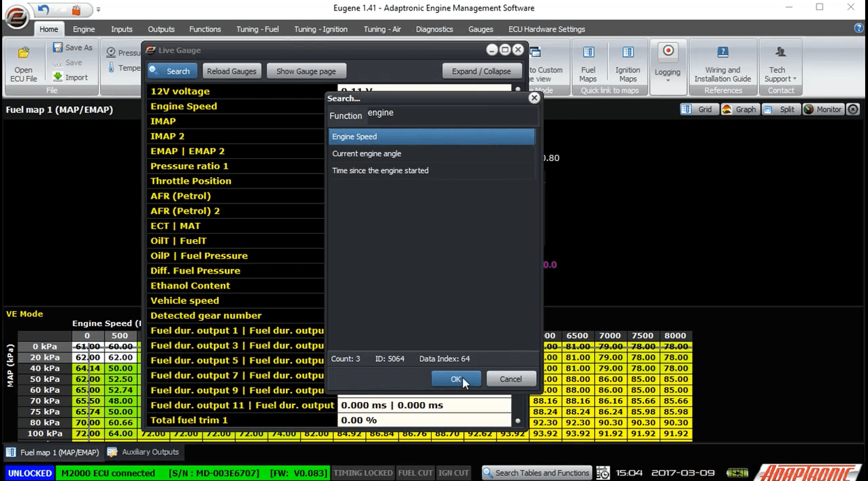Select Throttle Position gauge row

(237, 181)
